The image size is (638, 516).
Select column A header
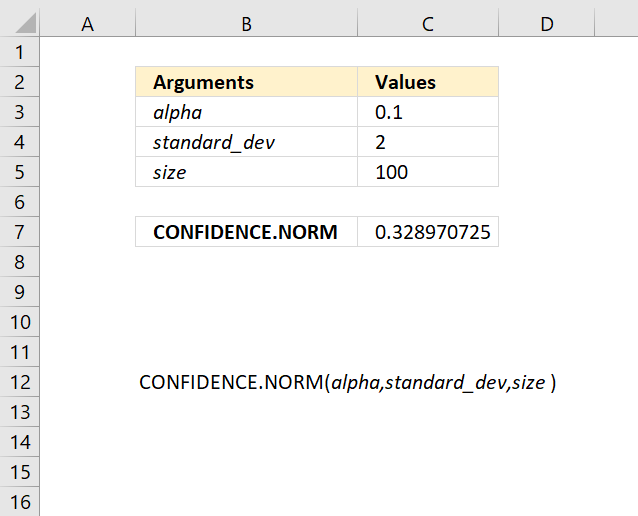pos(87,24)
